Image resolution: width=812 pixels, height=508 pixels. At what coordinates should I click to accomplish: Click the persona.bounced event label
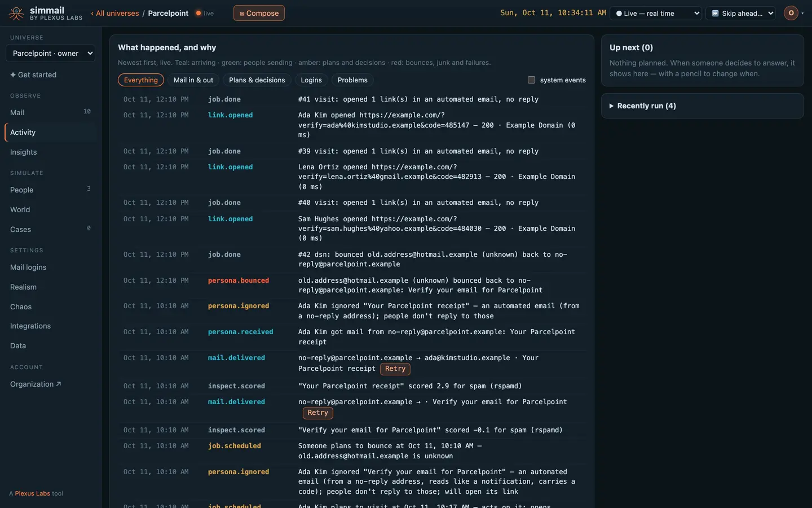tap(239, 281)
